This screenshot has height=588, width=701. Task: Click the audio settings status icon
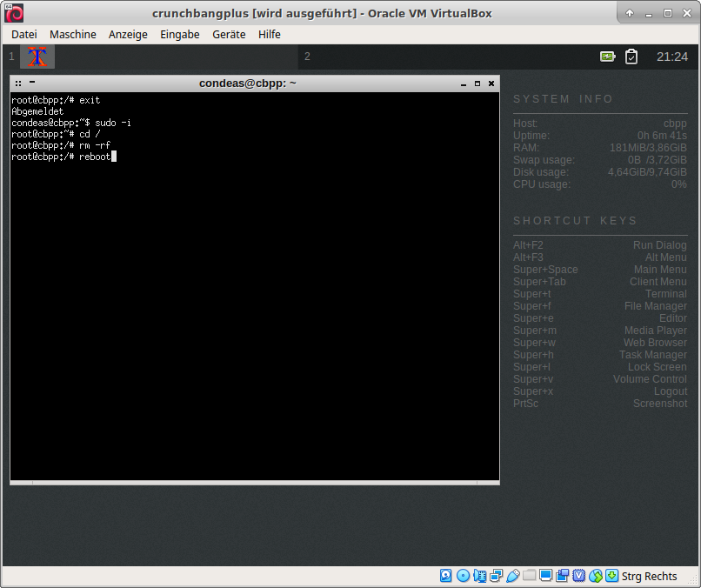479,576
